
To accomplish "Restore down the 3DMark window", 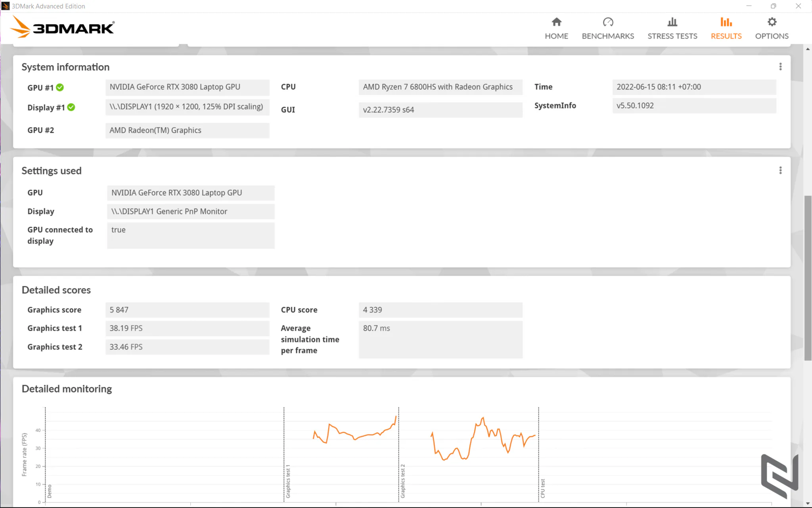I will [x=774, y=6].
